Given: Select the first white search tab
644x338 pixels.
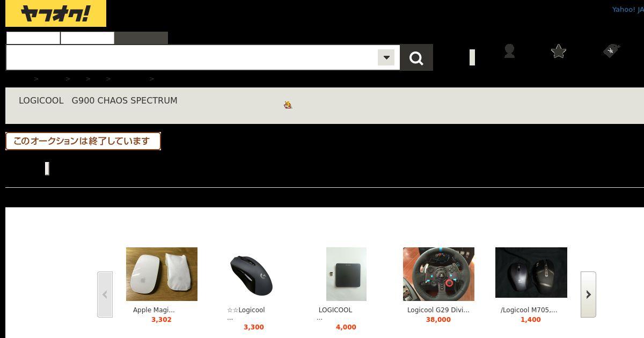Looking at the screenshot, I should coord(33,38).
